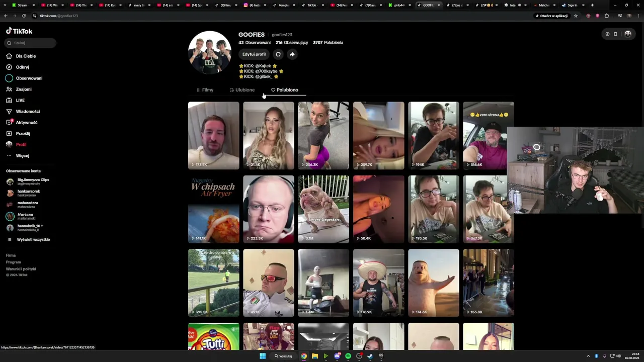
Task: Expand Wyświetl wszystkie followed accounts
Action: coord(28,240)
